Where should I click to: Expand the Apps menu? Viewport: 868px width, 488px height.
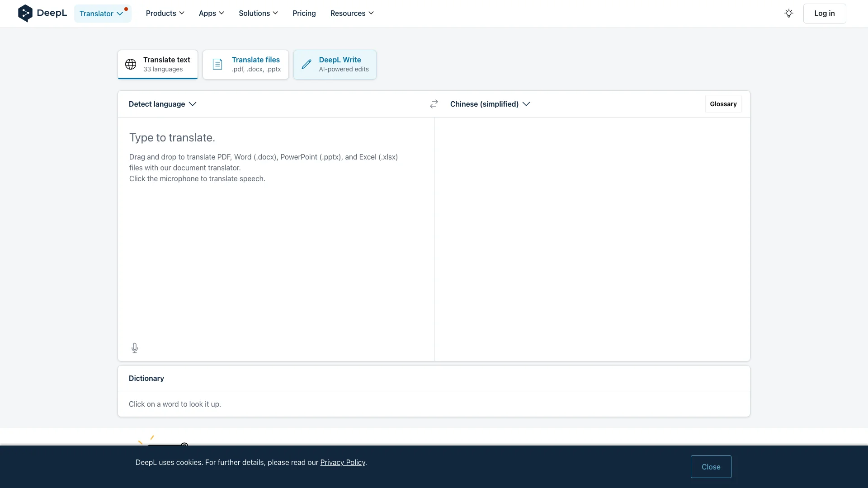pos(212,13)
